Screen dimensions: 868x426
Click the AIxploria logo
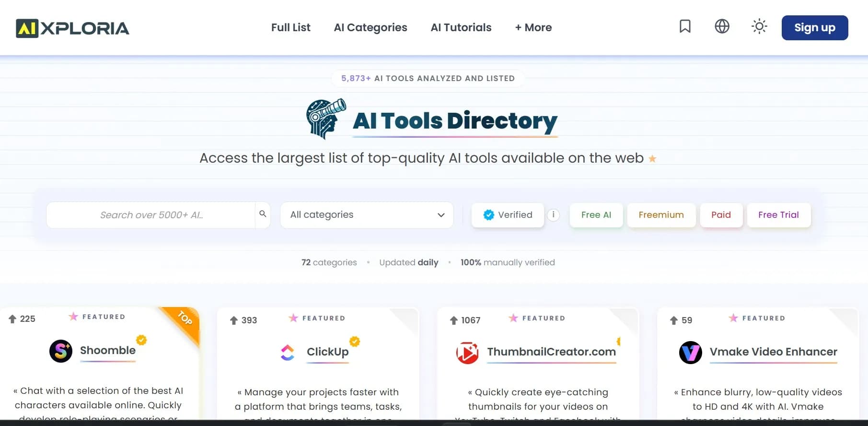coord(72,28)
